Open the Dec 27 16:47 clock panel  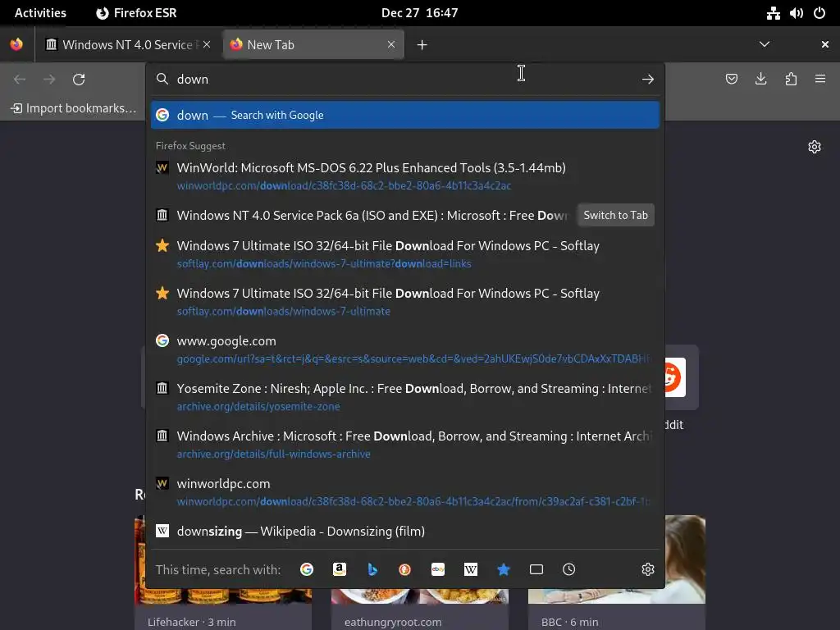coord(419,13)
